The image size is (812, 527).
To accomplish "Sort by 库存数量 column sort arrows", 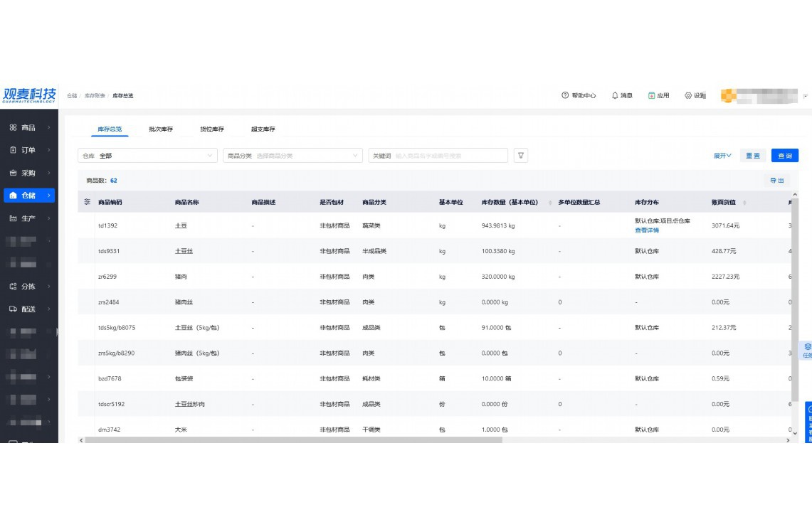I will pos(550,203).
